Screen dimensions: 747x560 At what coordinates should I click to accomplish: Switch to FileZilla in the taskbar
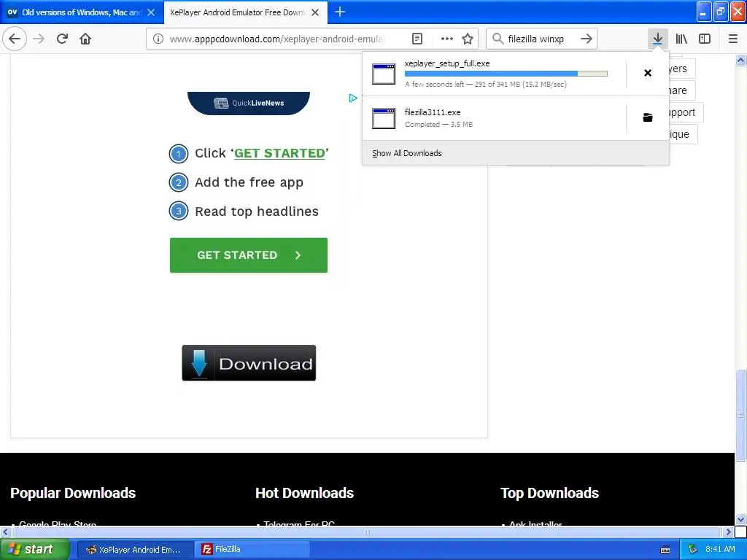coord(252,550)
